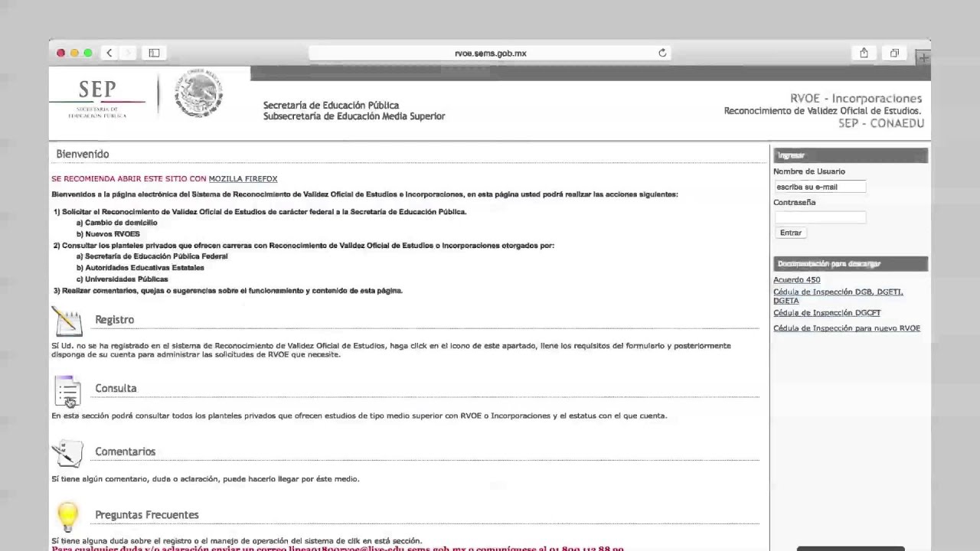Click the Preguntas Frecuentes lightbulb icon
980x551 pixels.
67,517
